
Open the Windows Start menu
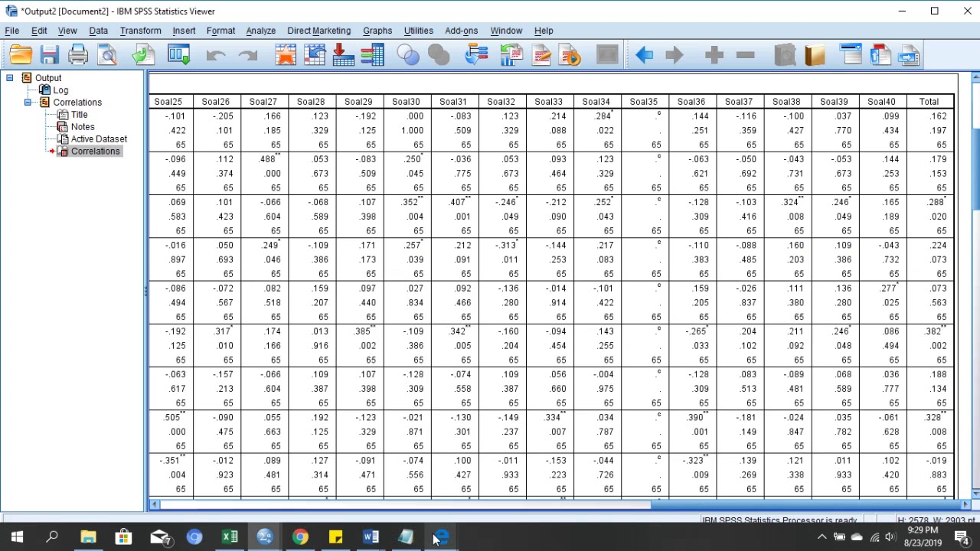pos(17,537)
